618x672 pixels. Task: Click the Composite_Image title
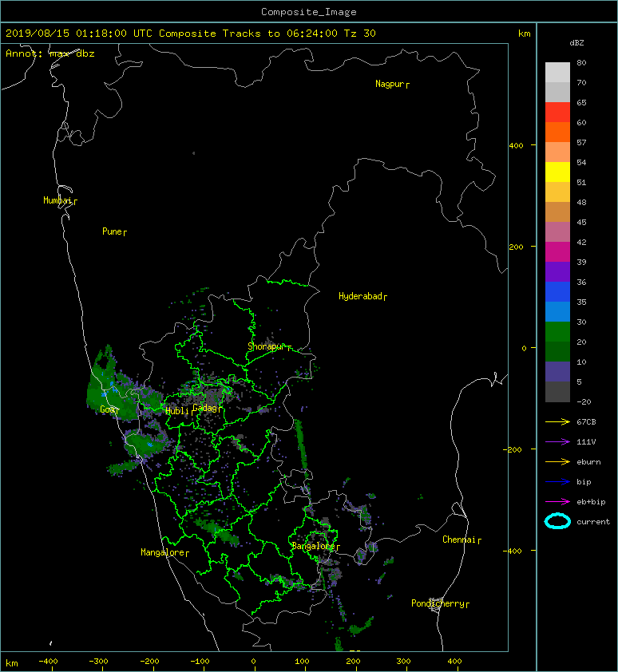click(x=309, y=12)
